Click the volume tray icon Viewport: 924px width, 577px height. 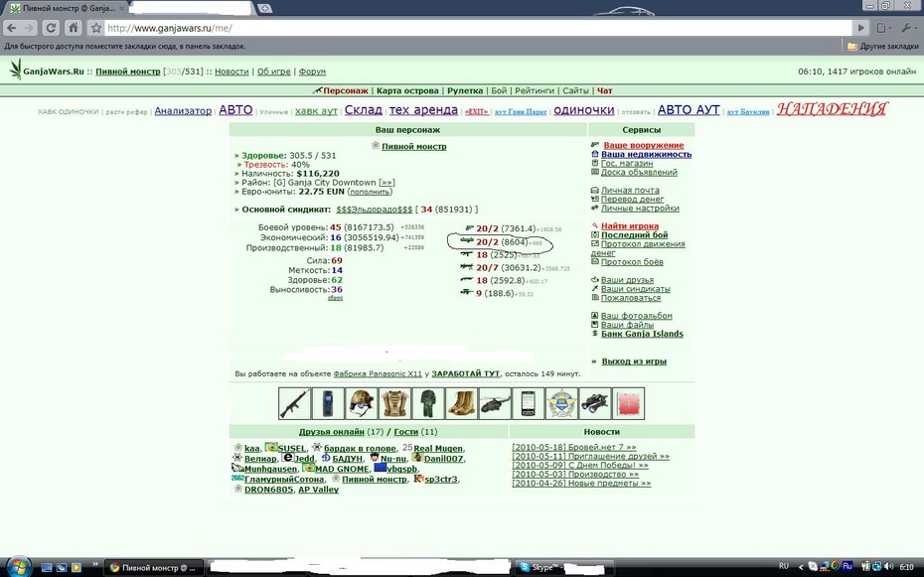[888, 566]
